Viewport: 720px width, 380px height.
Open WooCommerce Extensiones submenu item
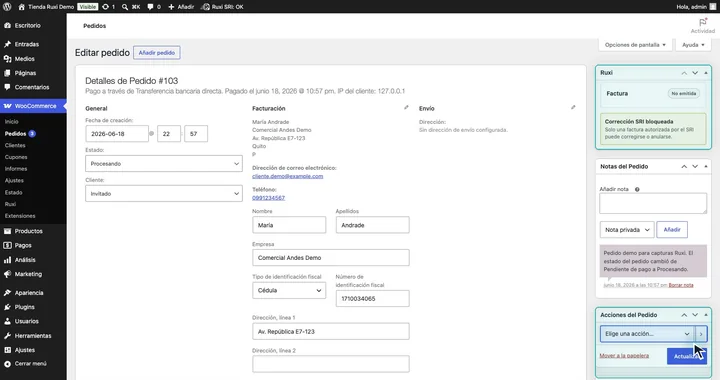[x=20, y=216]
